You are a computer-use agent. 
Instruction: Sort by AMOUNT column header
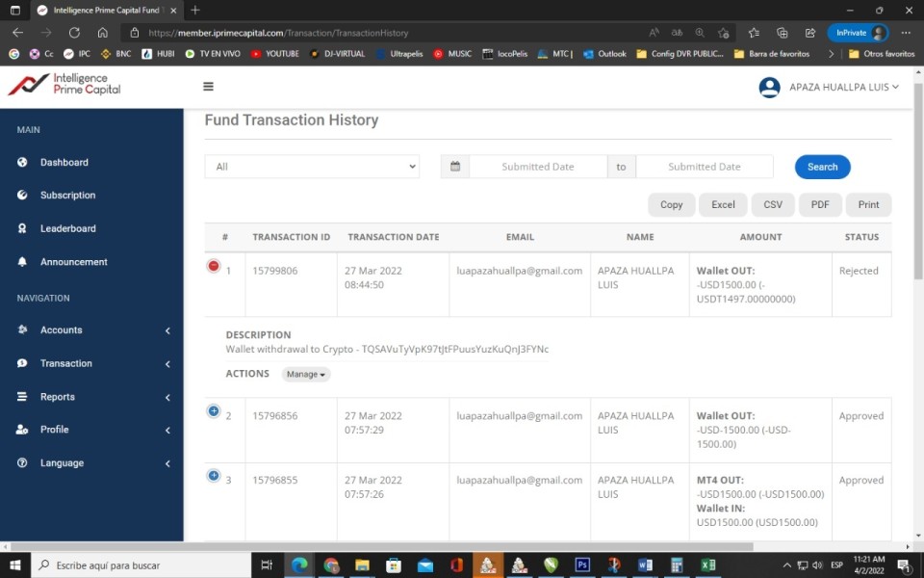(x=760, y=237)
